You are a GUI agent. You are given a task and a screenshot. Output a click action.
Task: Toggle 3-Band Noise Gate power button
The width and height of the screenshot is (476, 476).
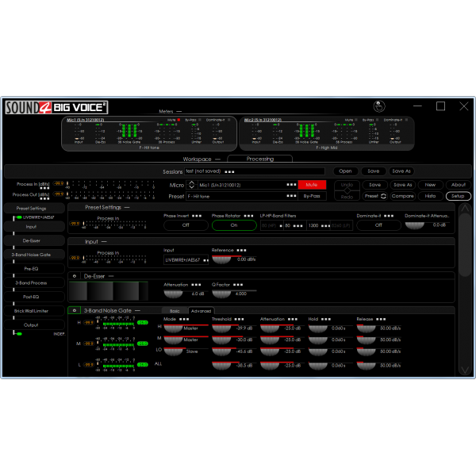tap(75, 310)
